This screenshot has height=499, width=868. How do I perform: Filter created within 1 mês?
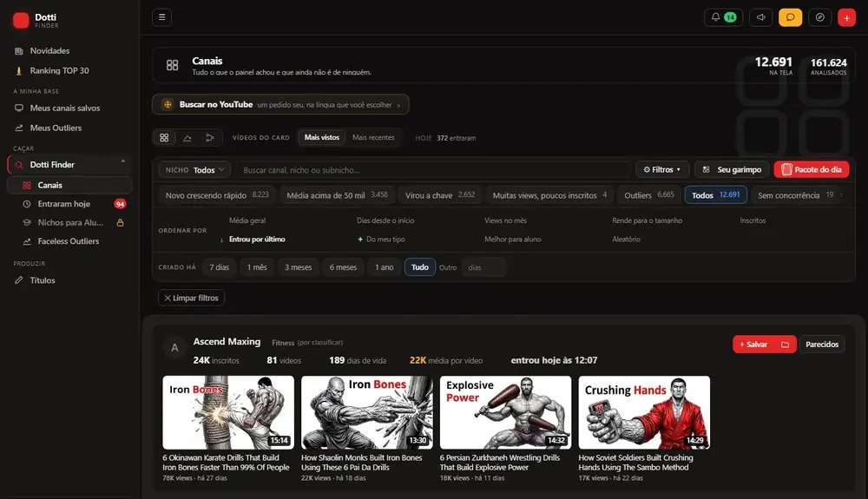pos(257,267)
